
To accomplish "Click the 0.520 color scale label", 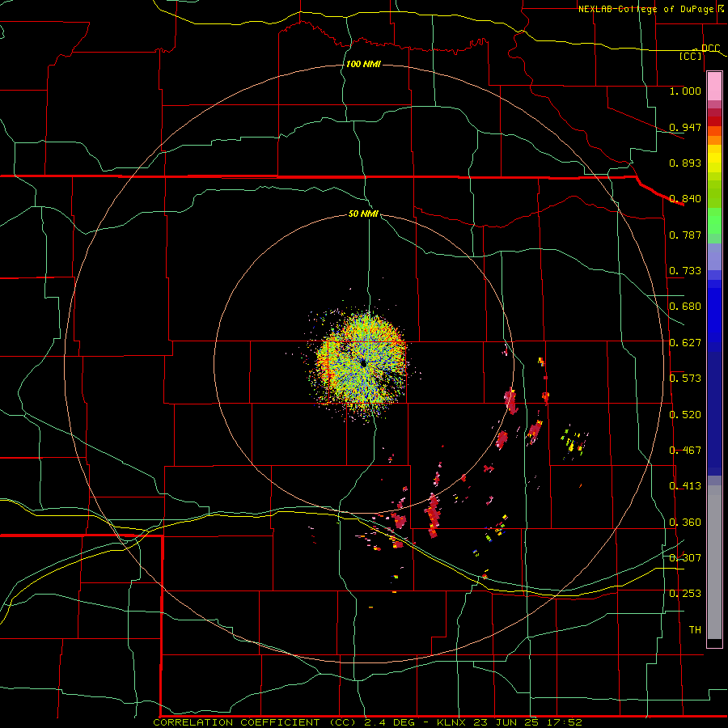I will (685, 415).
